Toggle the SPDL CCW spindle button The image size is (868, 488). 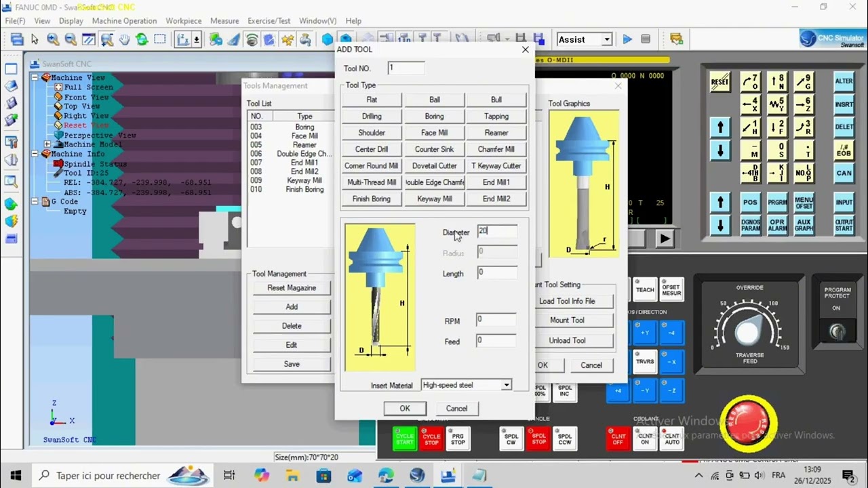565,439
